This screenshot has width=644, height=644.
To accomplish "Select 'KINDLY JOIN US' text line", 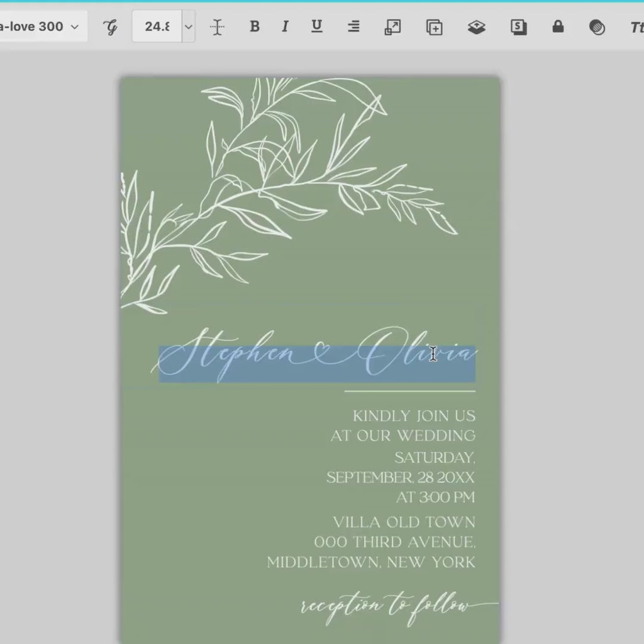I will tap(414, 416).
